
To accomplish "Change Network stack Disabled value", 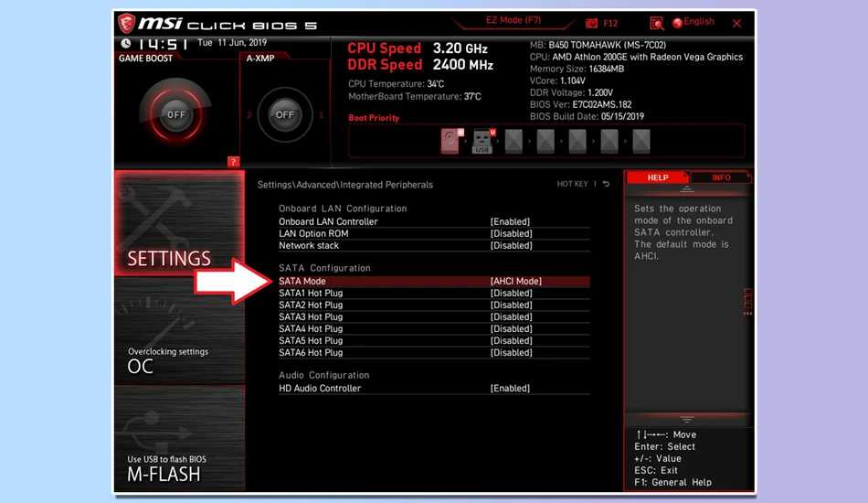I will (511, 245).
